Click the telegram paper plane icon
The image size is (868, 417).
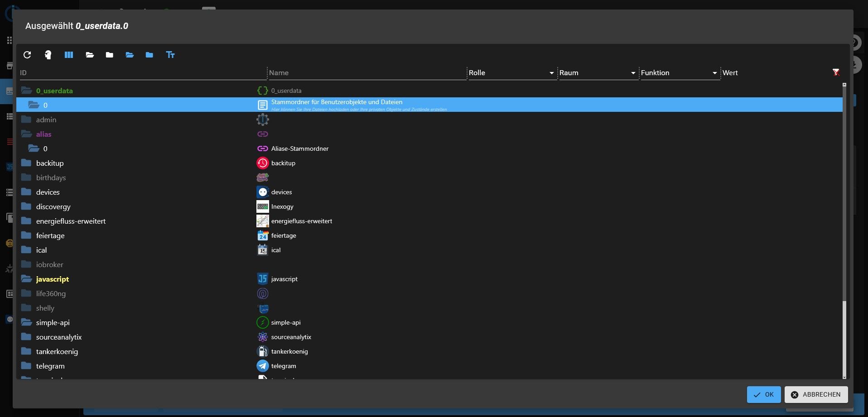coord(263,366)
